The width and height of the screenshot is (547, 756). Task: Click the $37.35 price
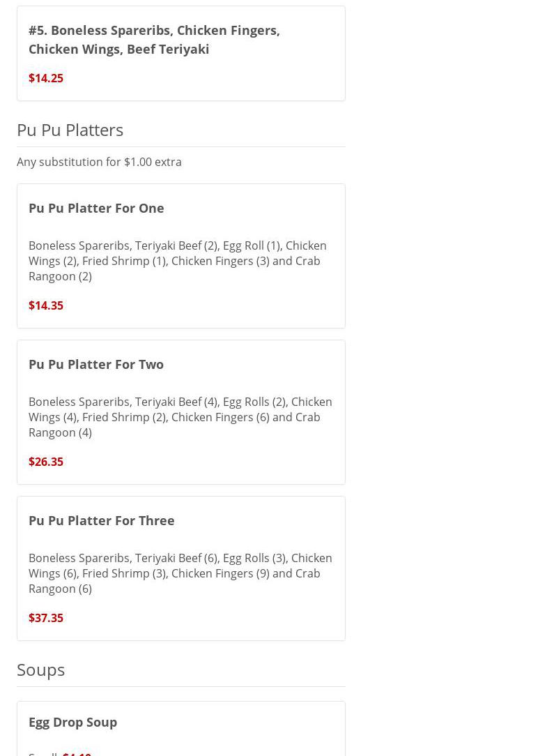[46, 618]
